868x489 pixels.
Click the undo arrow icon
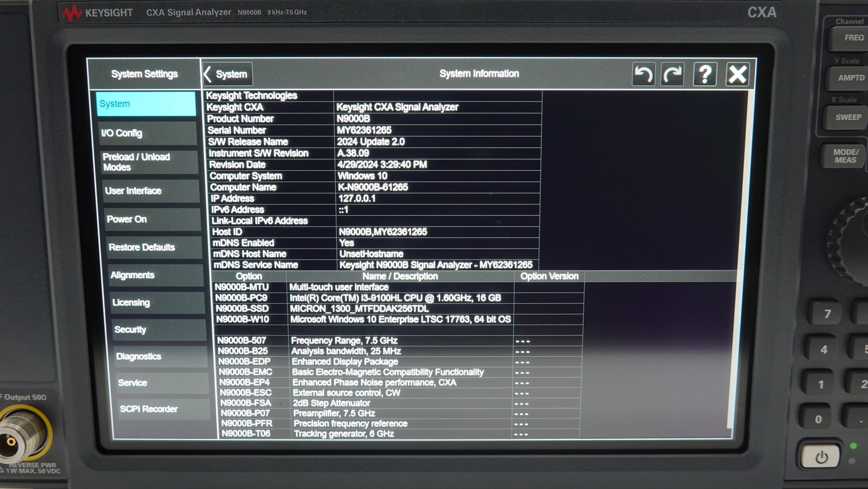pyautogui.click(x=643, y=74)
